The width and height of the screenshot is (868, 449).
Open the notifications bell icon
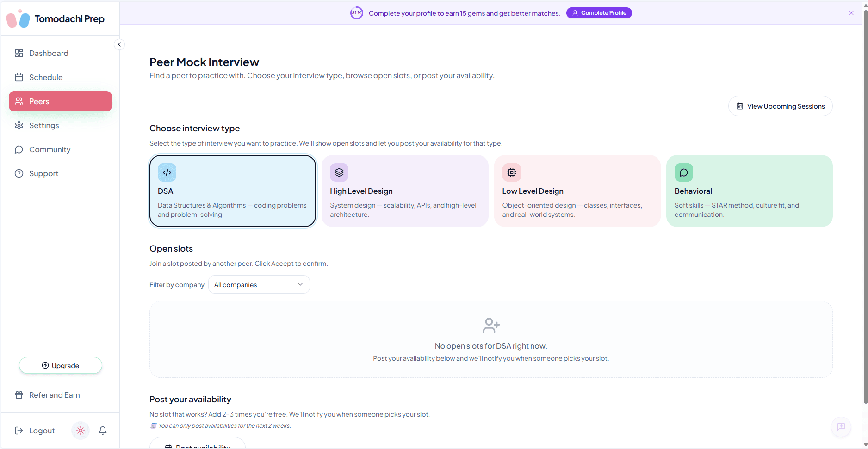pyautogui.click(x=103, y=431)
